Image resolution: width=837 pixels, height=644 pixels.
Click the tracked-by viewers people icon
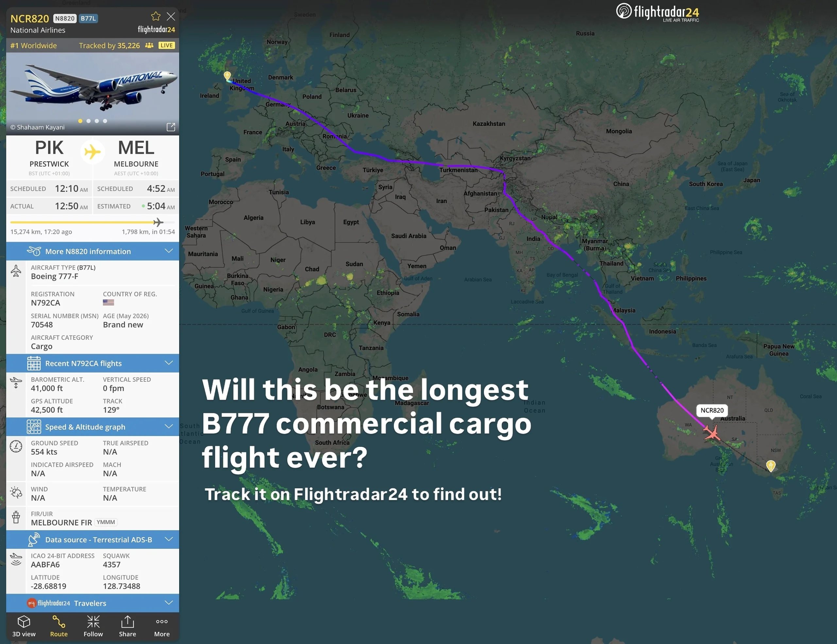(x=149, y=45)
